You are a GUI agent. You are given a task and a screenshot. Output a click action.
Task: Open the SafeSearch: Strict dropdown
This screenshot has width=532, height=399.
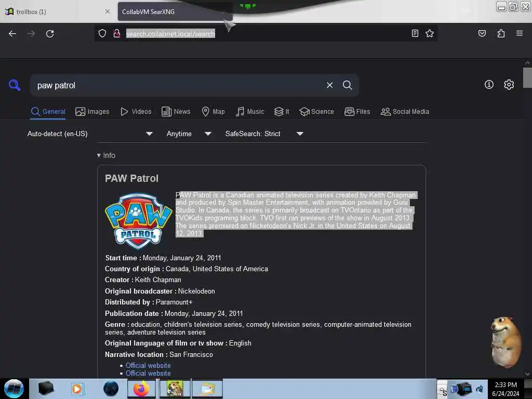coord(264,134)
